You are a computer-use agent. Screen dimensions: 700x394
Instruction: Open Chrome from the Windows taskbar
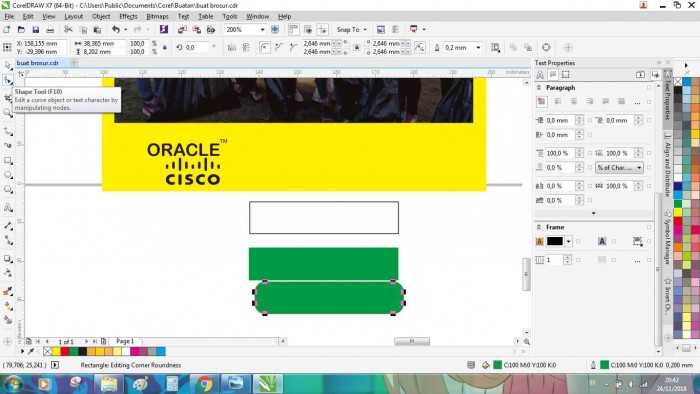tap(205, 384)
